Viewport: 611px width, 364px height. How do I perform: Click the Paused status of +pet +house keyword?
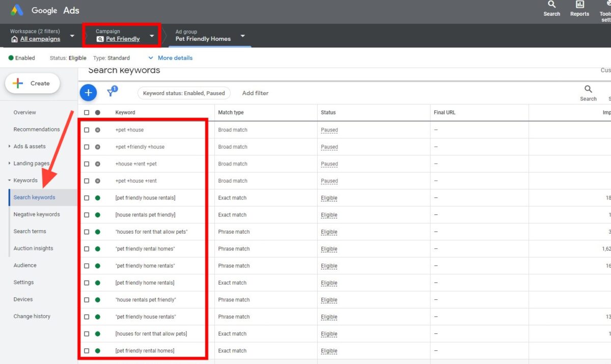[x=329, y=130]
